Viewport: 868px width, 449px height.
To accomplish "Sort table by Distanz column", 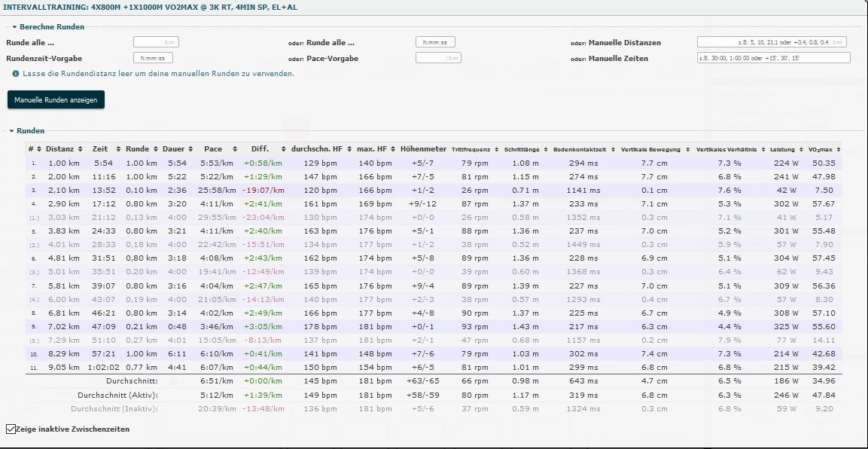I will click(x=59, y=149).
